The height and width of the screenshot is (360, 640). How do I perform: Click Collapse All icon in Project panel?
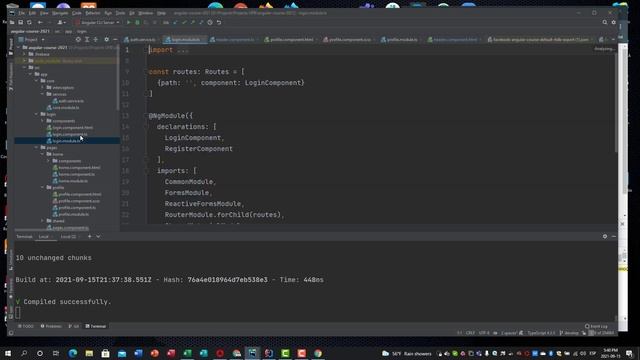click(x=96, y=40)
